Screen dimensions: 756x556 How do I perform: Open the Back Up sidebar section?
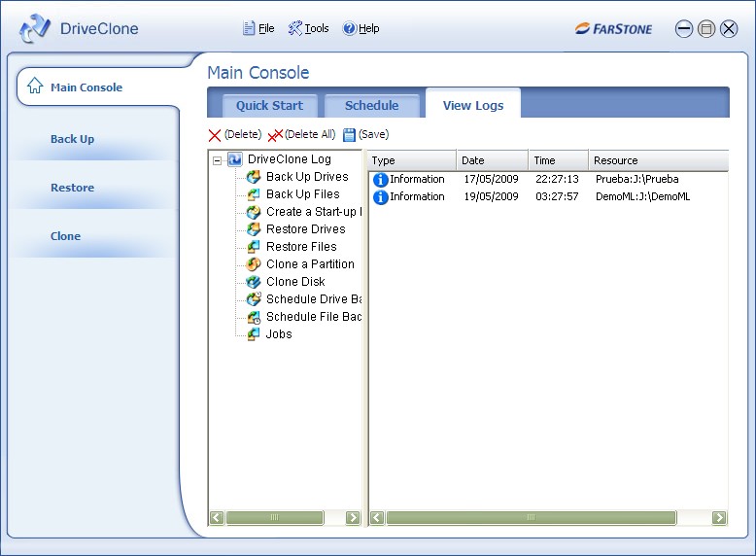pos(73,139)
